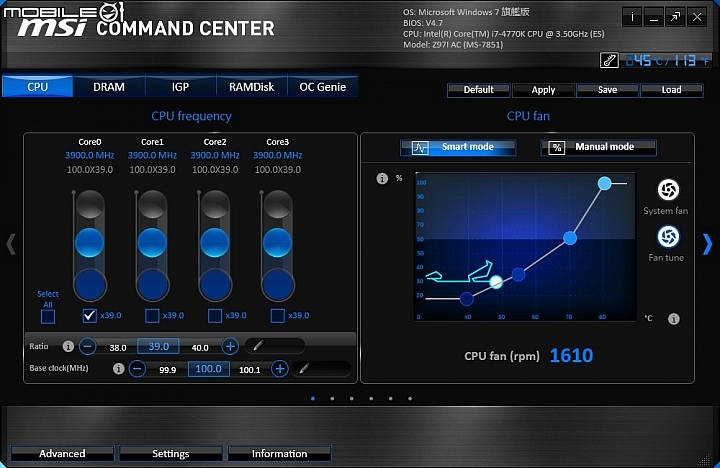This screenshot has height=468, width=720.
Task: Click the detach window arrow button
Action: (x=675, y=17)
